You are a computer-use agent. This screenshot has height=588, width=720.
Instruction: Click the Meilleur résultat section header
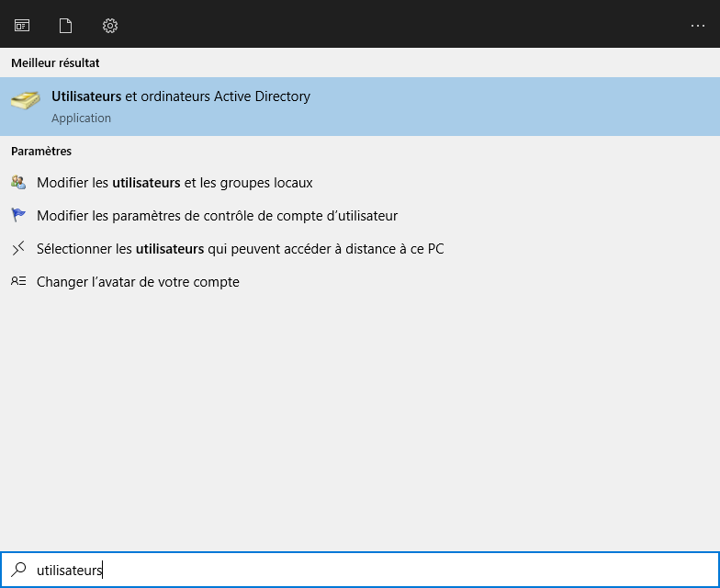click(x=55, y=63)
